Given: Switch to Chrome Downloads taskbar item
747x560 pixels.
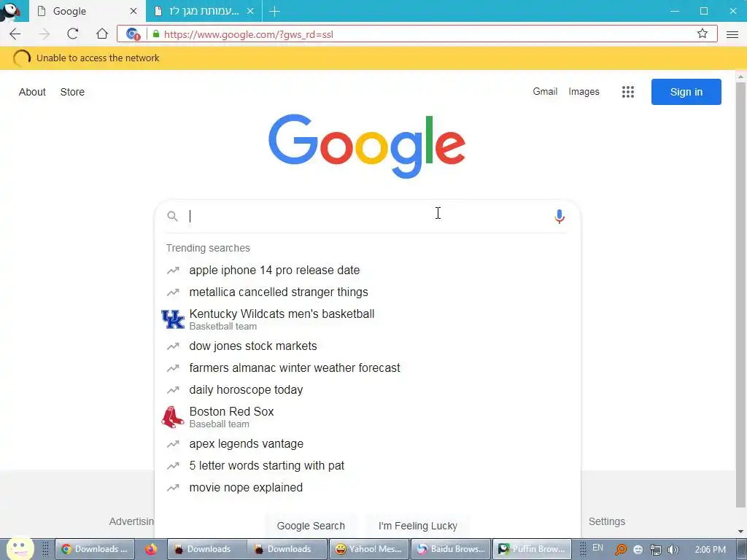Looking at the screenshot, I should click(95, 549).
